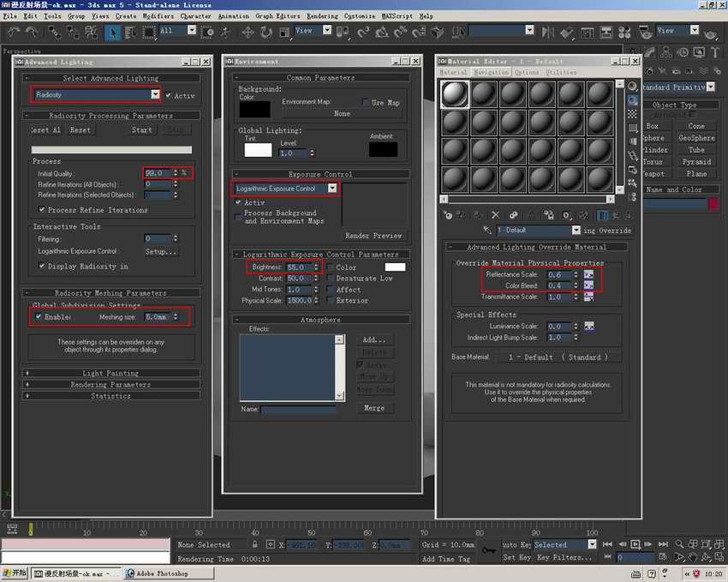
Task: Click the white Tint color swatch
Action: tap(258, 150)
